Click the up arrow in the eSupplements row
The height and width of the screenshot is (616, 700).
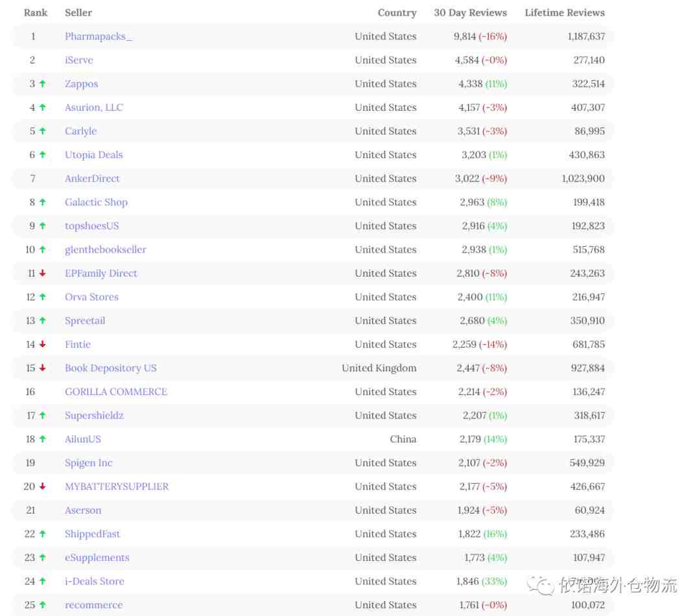coord(42,557)
